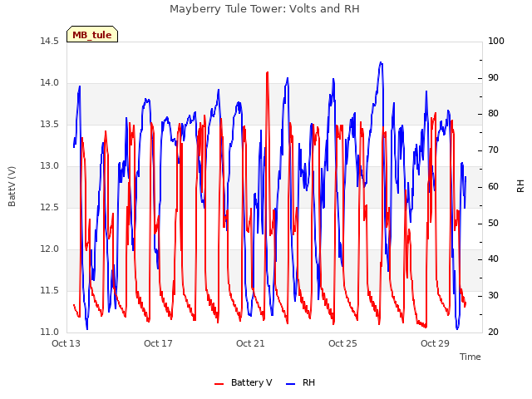
Task: Click the 50 RH tick label
Action: [493, 224]
